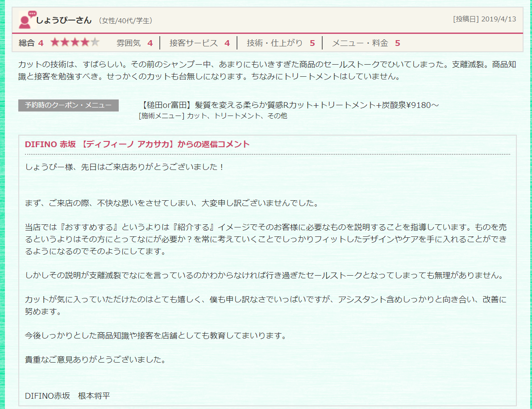The image size is (532, 409).
Task: Click the pink reviewer avatar icon
Action: [27, 20]
